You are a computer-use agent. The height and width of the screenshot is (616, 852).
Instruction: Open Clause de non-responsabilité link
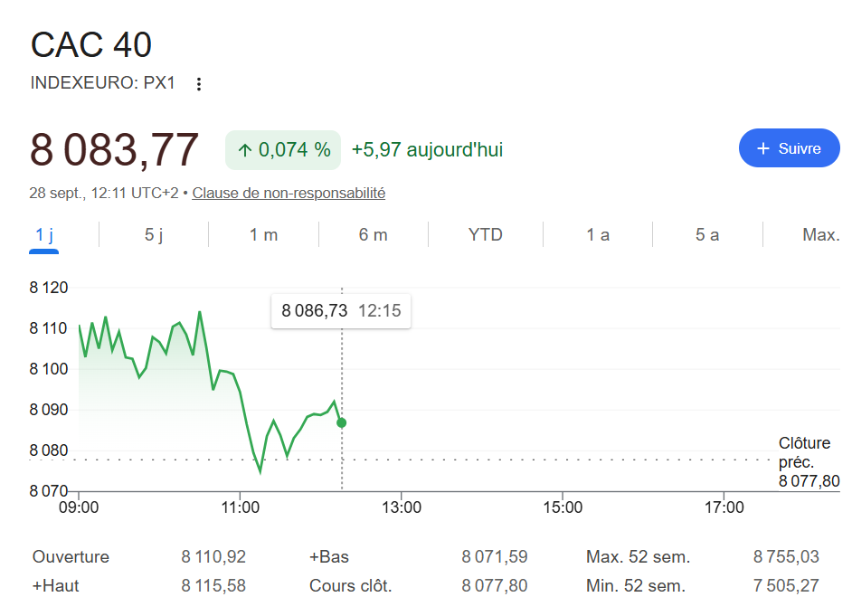pos(289,193)
